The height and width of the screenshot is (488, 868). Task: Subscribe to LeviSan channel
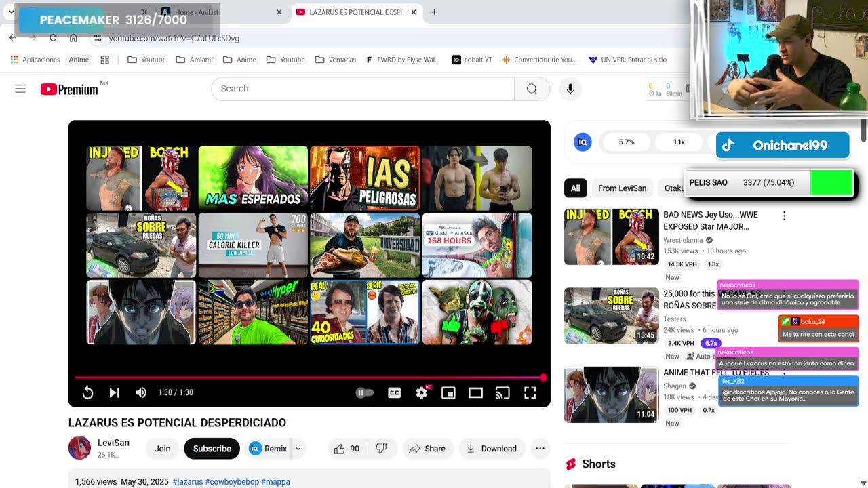(212, 449)
